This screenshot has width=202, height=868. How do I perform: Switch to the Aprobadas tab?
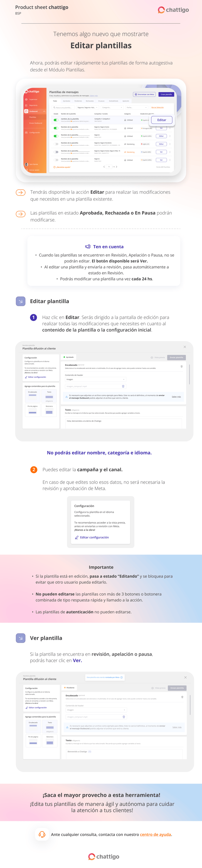(66, 101)
